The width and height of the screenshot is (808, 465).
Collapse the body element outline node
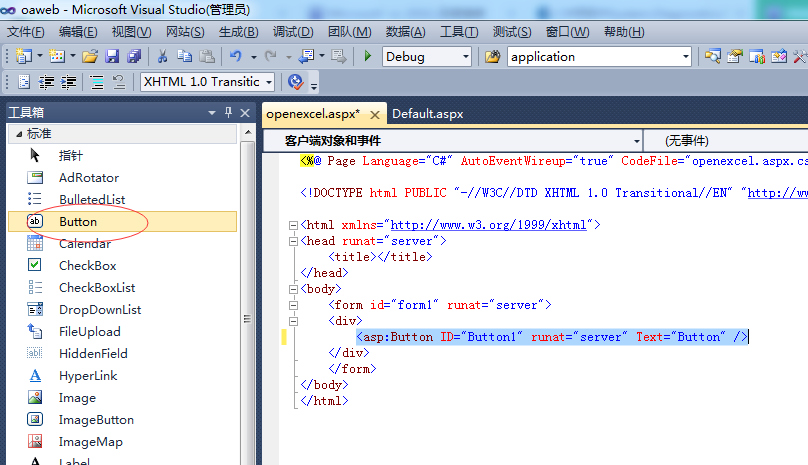[293, 289]
